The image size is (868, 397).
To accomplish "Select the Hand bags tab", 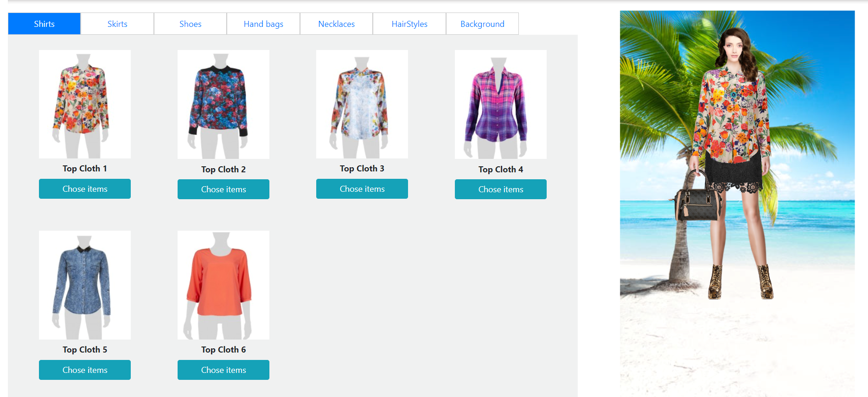I will click(263, 24).
